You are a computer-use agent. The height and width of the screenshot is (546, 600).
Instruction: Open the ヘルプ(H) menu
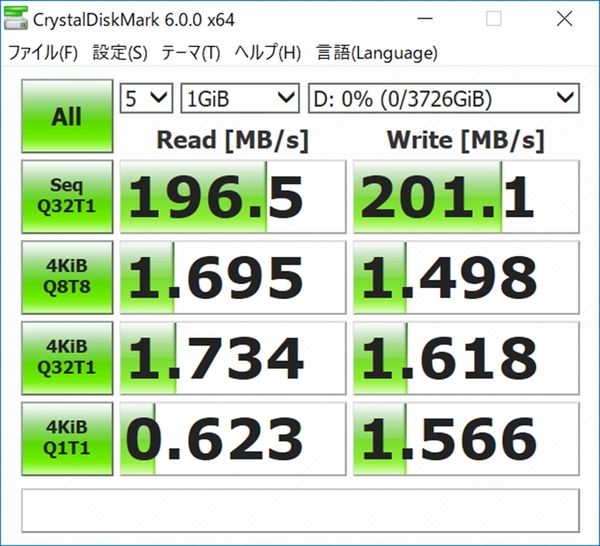pyautogui.click(x=268, y=53)
